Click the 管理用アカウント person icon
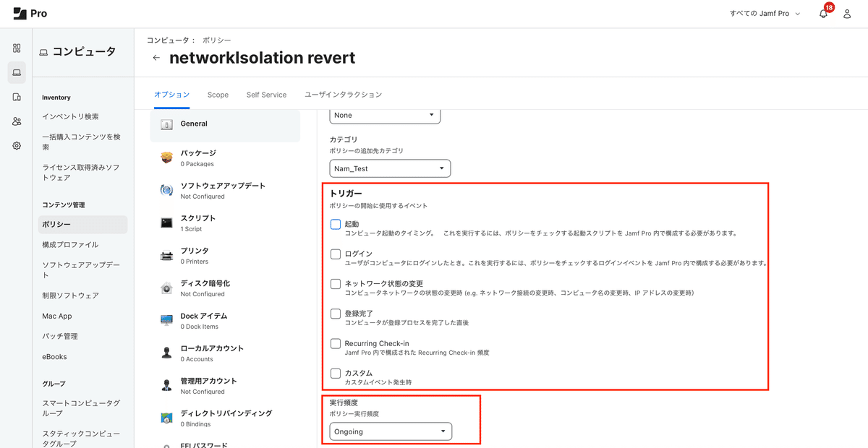Image resolution: width=868 pixels, height=448 pixels. 166,385
